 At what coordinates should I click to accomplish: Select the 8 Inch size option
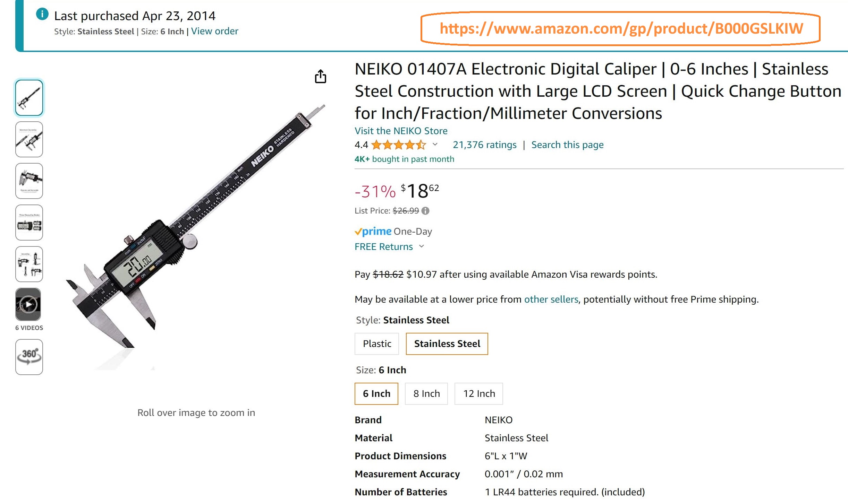[x=426, y=393]
